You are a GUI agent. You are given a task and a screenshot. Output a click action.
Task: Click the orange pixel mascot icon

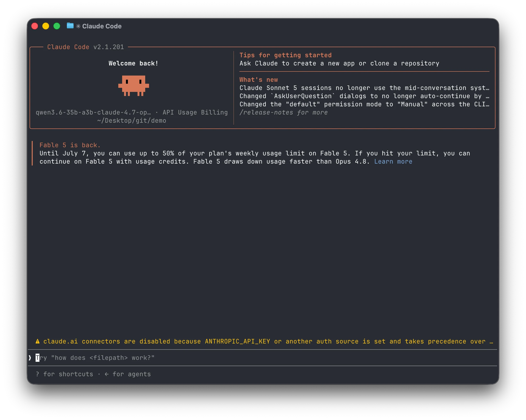pos(134,86)
